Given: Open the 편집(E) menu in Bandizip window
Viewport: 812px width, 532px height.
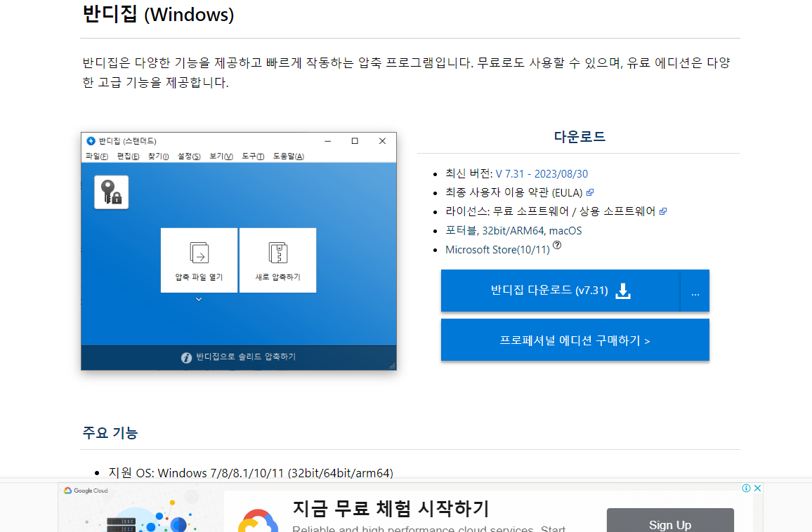Looking at the screenshot, I should [x=128, y=157].
